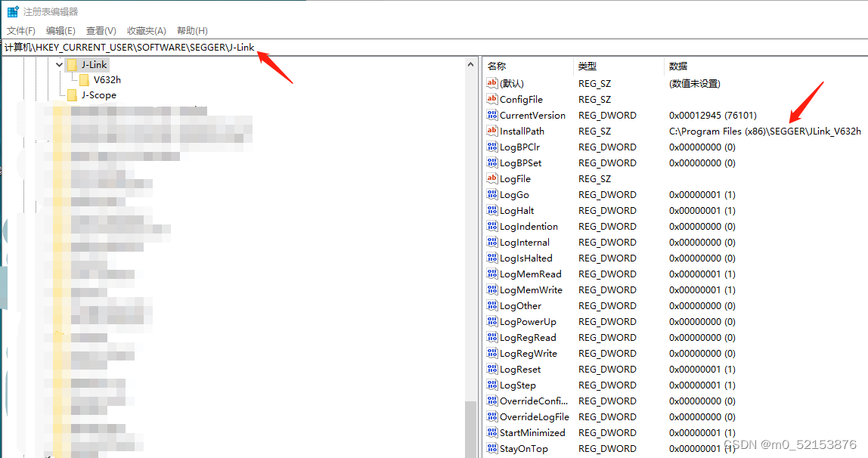The width and height of the screenshot is (868, 458).
Task: Select the ConfigFile value name
Action: pyautogui.click(x=522, y=100)
